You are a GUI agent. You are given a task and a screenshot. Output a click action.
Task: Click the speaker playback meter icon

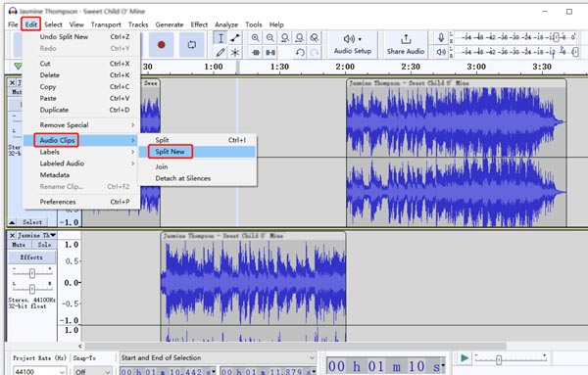point(441,52)
